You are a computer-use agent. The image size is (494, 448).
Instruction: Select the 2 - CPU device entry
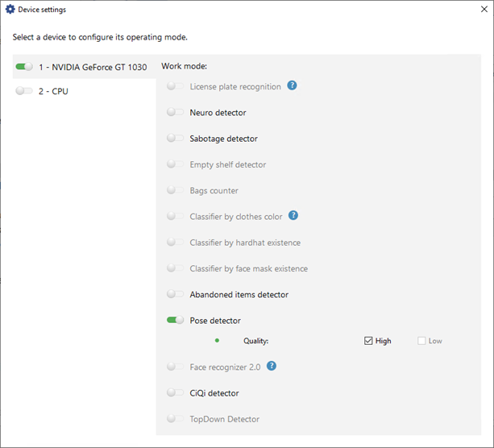53,92
